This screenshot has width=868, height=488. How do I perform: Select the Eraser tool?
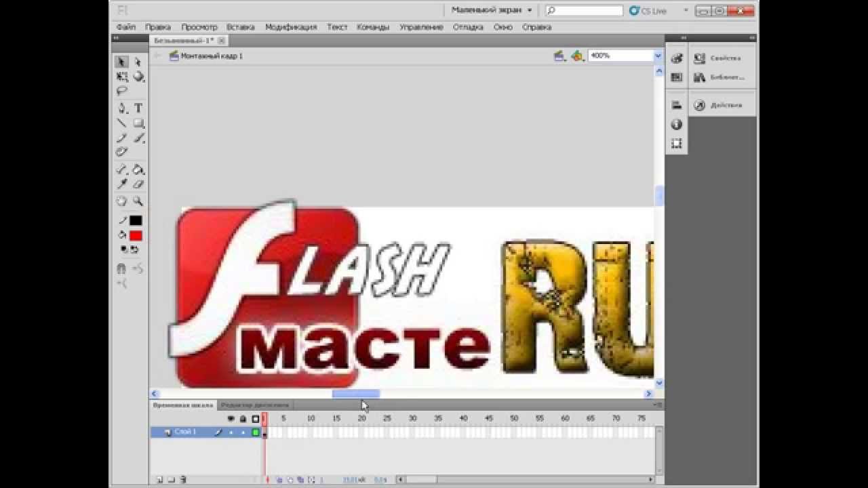click(138, 184)
